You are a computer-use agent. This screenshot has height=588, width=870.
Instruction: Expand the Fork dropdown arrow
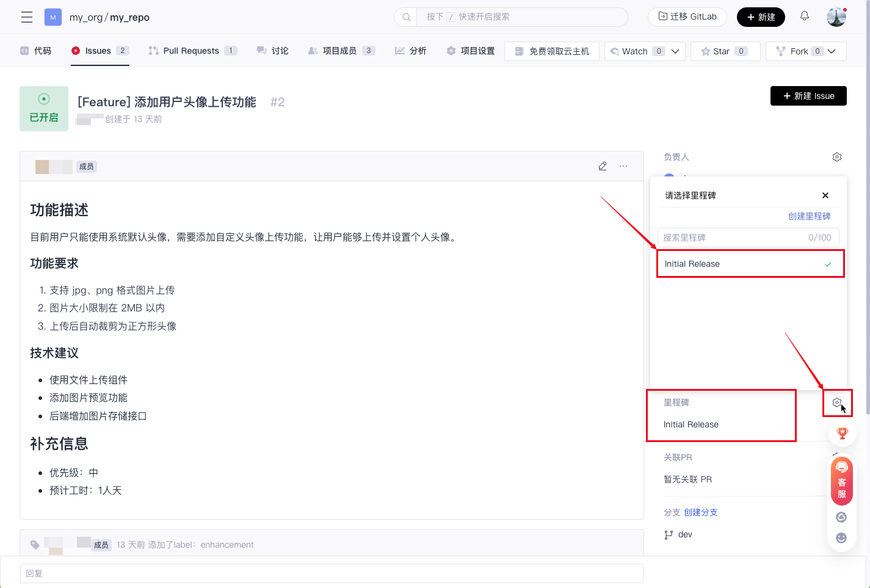(x=832, y=51)
